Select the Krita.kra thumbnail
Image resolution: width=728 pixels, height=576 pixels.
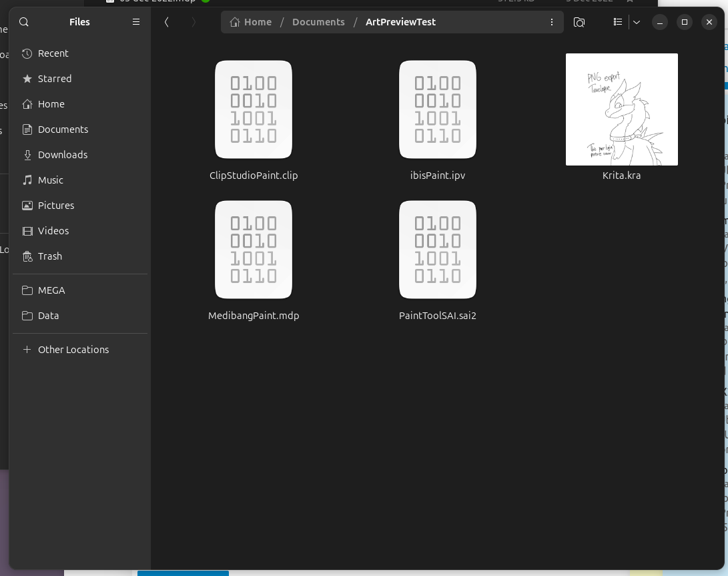pyautogui.click(x=621, y=109)
